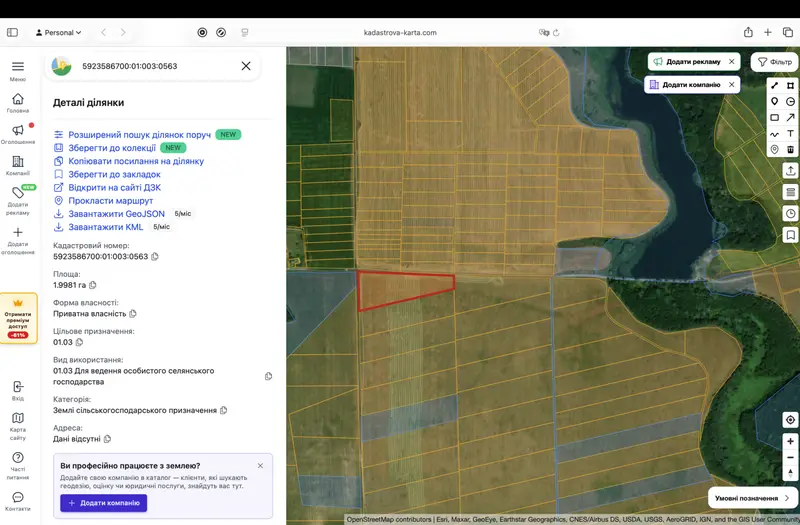
Task: Copy the area 1.9981 га value icon
Action: pyautogui.click(x=93, y=285)
